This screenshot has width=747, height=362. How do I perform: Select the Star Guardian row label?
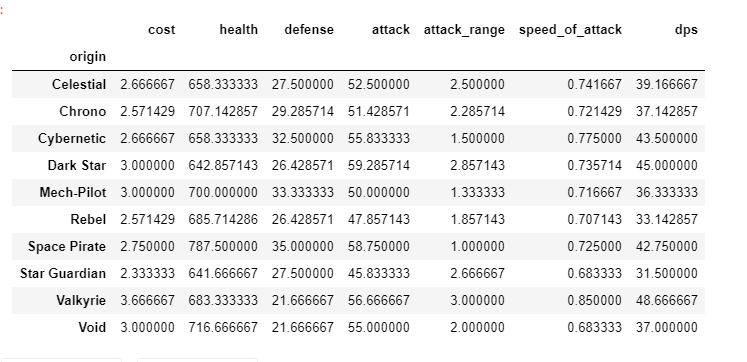pyautogui.click(x=63, y=273)
